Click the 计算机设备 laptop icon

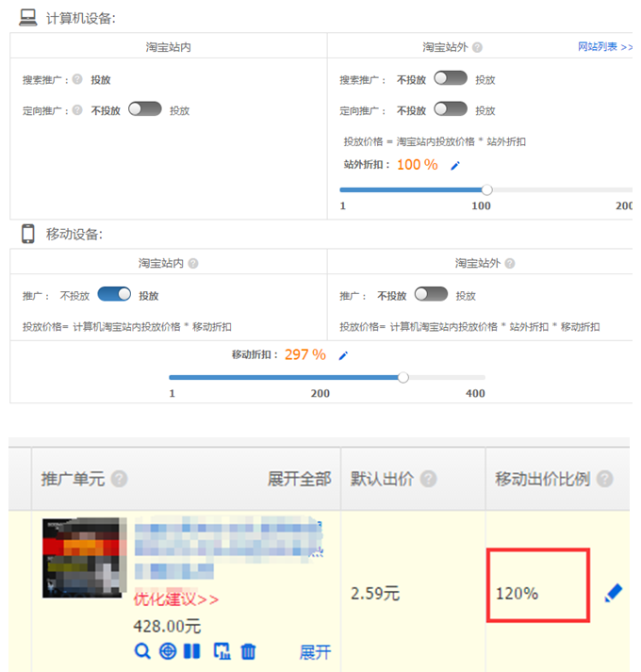click(28, 18)
